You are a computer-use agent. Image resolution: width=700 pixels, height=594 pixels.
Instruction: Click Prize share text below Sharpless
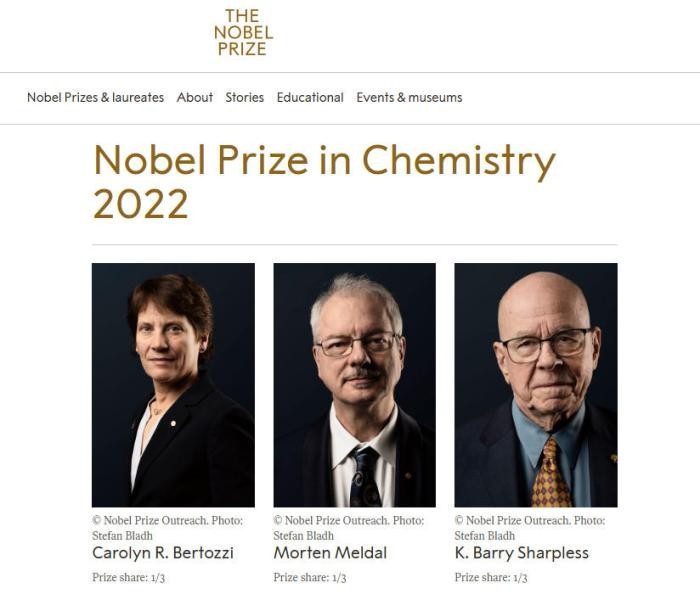(491, 577)
